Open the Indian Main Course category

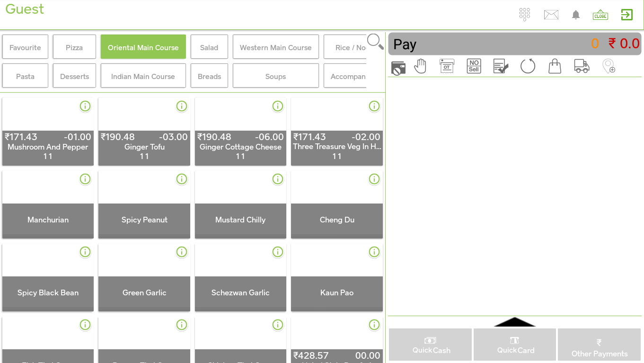(143, 76)
